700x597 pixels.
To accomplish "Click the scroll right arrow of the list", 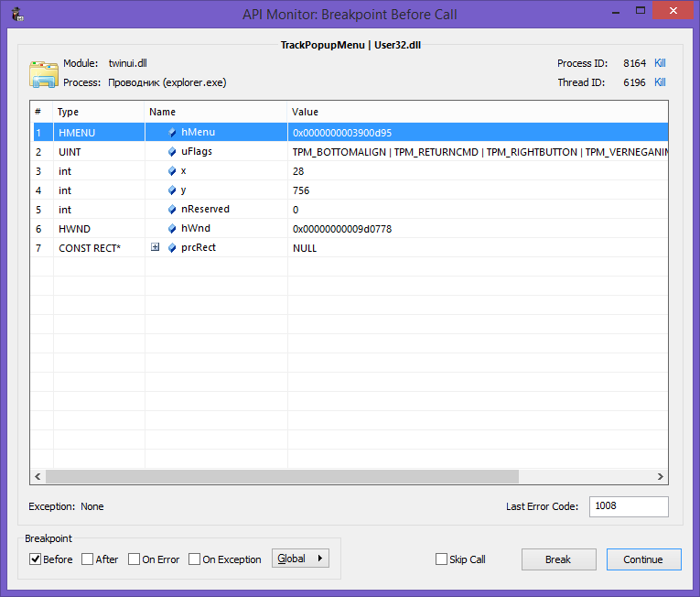I will (x=661, y=476).
